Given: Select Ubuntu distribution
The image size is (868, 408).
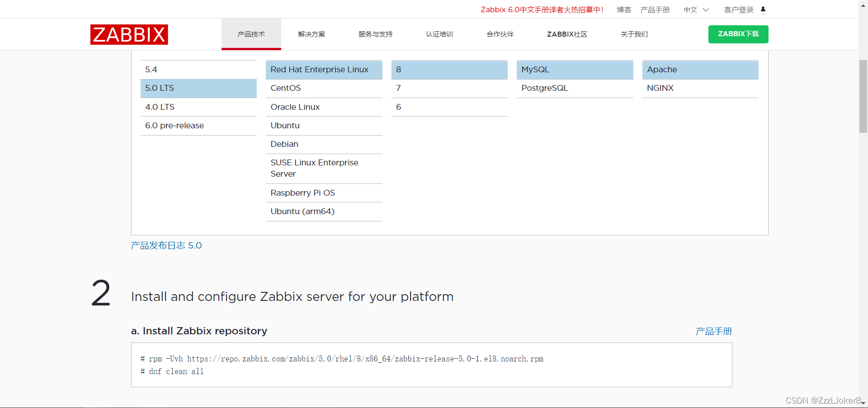Looking at the screenshot, I should coord(324,126).
